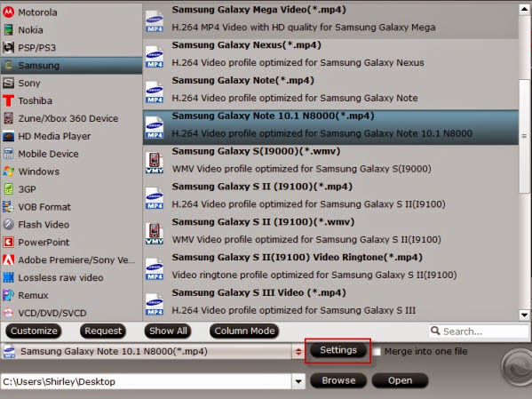Click the HD Media Player icon

9,136
